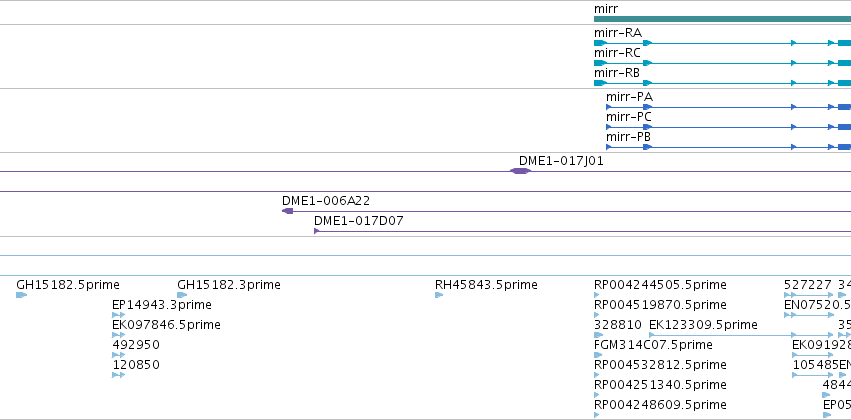
Task: Select the GH15182.5prime arrow glyph
Action: [22, 295]
